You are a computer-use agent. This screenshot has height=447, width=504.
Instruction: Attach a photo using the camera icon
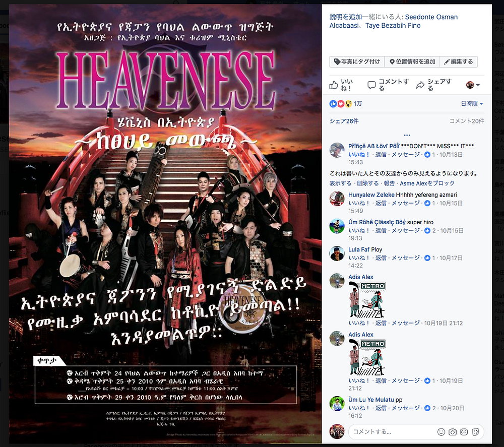(452, 432)
